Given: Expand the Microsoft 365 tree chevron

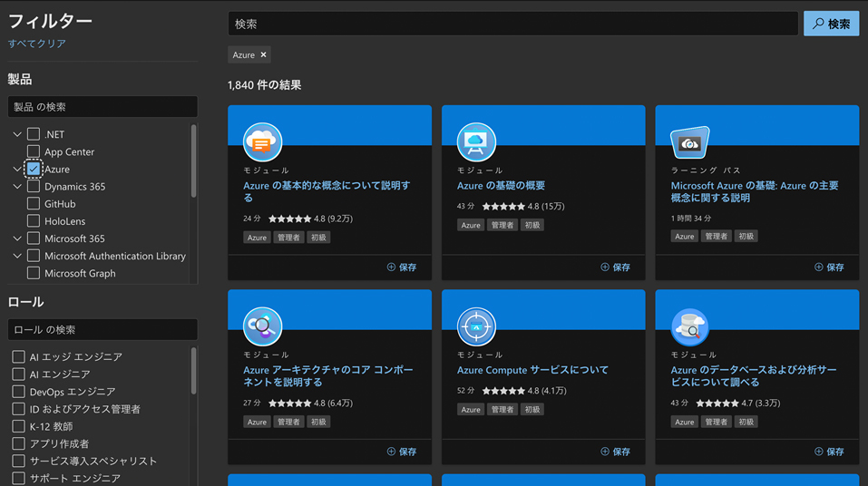Looking at the screenshot, I should tap(17, 238).
